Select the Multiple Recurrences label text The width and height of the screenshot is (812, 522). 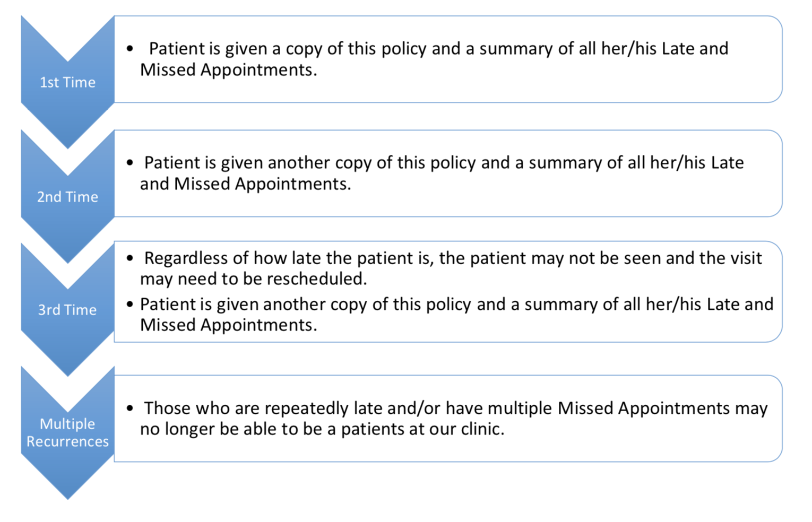tap(67, 432)
